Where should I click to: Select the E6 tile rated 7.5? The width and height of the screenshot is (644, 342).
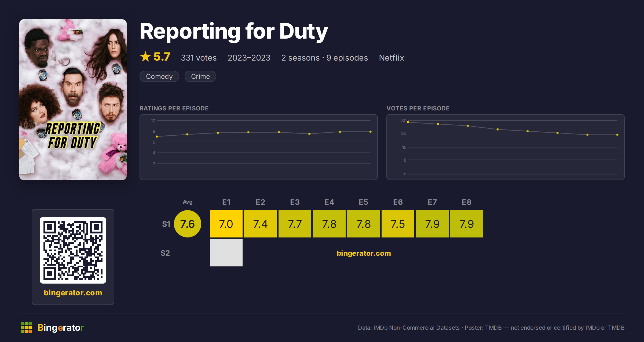tap(398, 224)
